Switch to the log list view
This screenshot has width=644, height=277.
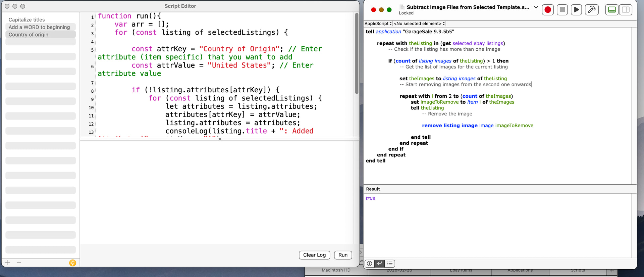[390, 264]
